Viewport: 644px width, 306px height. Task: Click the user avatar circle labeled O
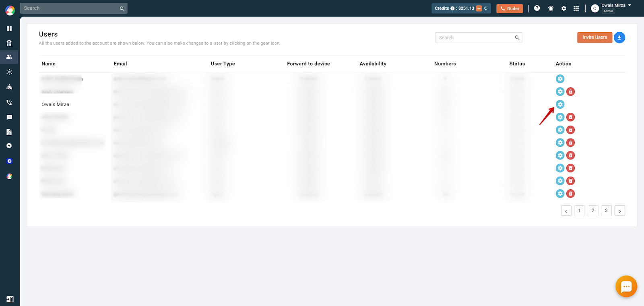tap(595, 8)
